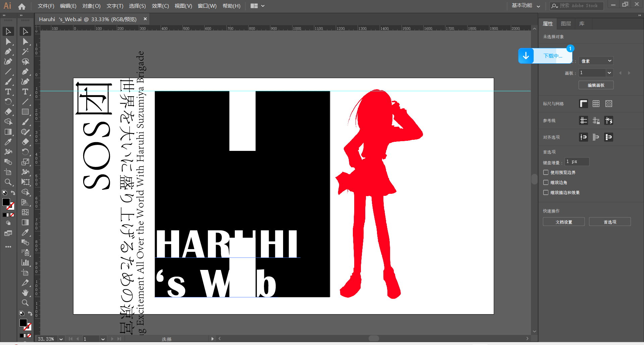Viewport: 644px width, 345px height.
Task: Toggle grid icon in 标尺与网格
Action: click(x=596, y=104)
